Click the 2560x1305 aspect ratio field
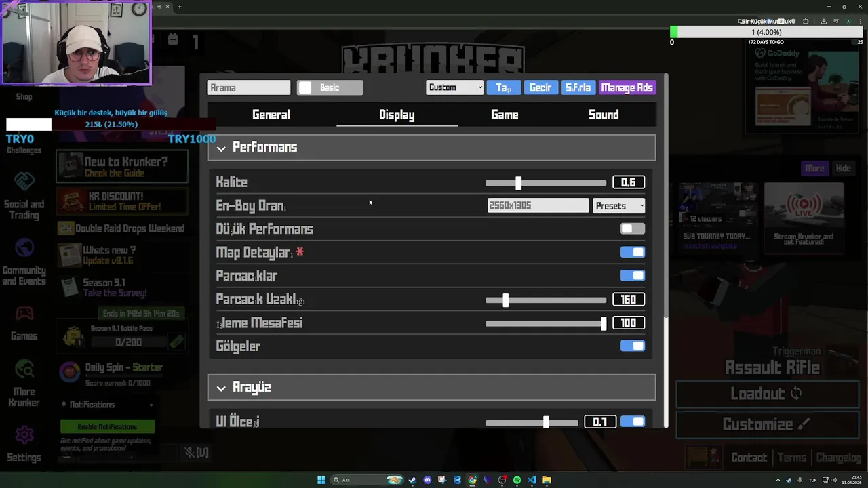The height and width of the screenshot is (488, 868). tap(538, 205)
